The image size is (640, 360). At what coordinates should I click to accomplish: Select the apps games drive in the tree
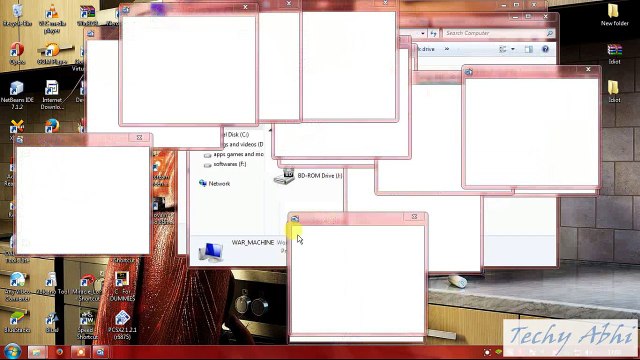(233, 154)
